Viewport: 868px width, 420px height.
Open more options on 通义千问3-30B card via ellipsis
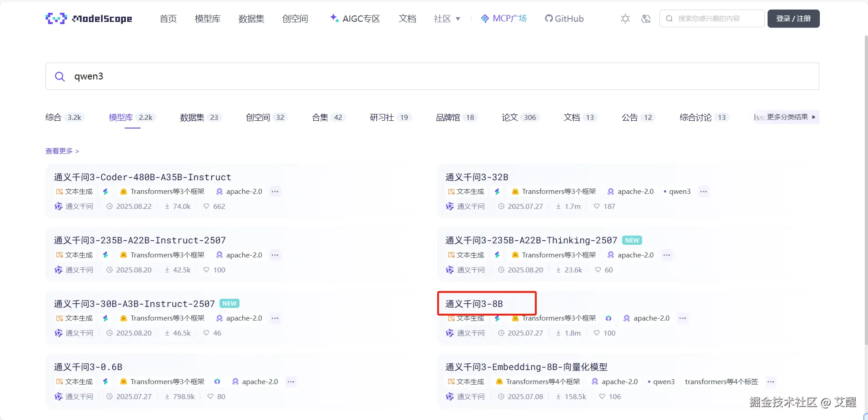[274, 318]
